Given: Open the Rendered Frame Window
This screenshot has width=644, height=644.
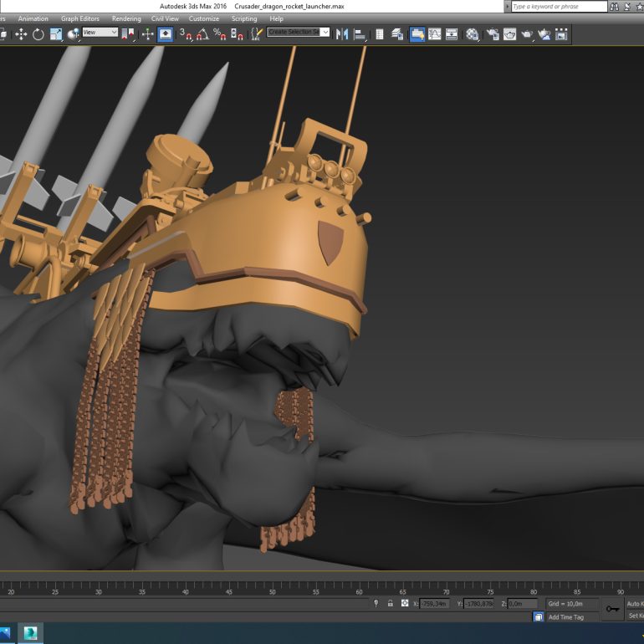Looking at the screenshot, I should point(509,34).
